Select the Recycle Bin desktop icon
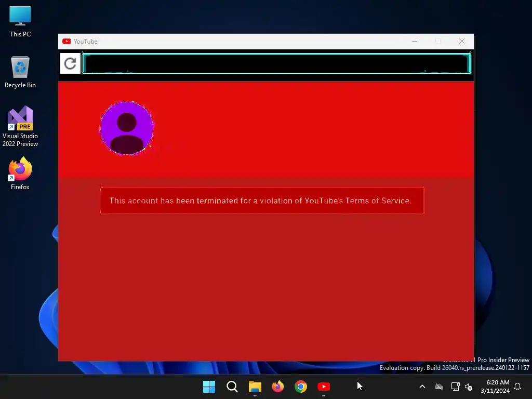Viewport: 532px width, 399px height. [20, 72]
